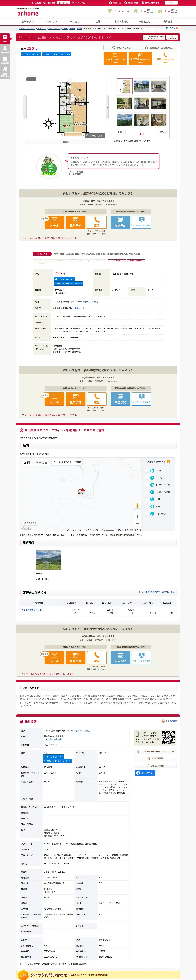
Task: Open the カエル応援隊 link under 井口不動産
Action: pyautogui.click(x=75, y=174)
